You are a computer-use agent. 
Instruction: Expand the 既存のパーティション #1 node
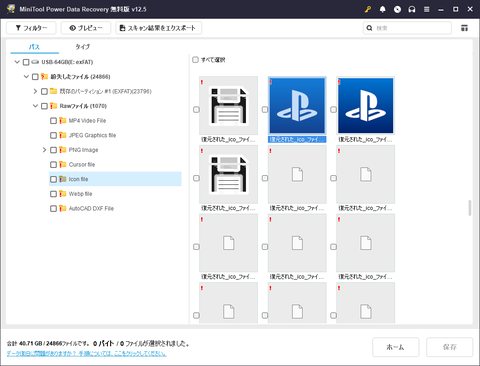coord(35,91)
